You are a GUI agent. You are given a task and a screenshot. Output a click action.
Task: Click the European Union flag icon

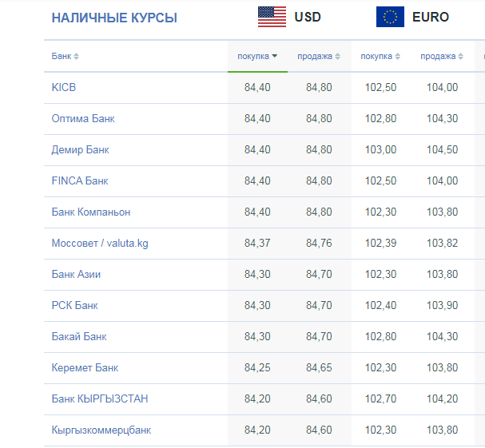click(x=390, y=17)
